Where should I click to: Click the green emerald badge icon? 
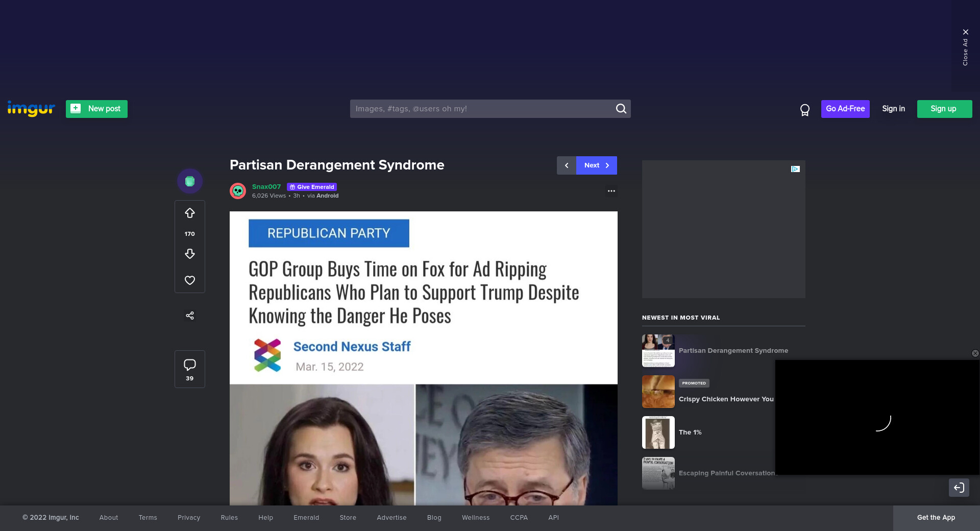[190, 181]
